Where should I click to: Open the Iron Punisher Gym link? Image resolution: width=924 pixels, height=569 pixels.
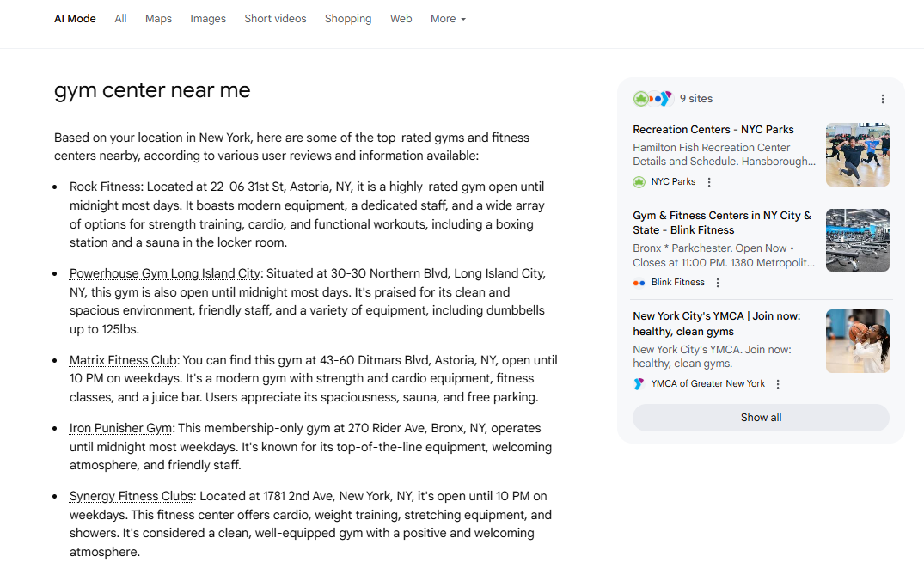pyautogui.click(x=121, y=428)
